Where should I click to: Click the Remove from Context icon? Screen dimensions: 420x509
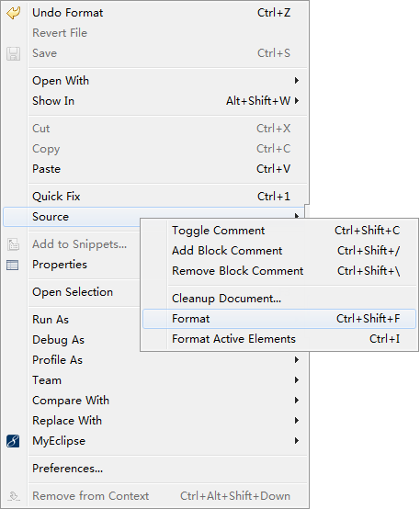(x=13, y=496)
